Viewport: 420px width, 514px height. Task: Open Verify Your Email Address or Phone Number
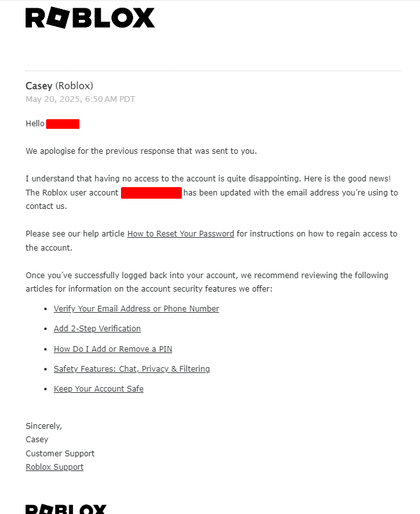(136, 309)
